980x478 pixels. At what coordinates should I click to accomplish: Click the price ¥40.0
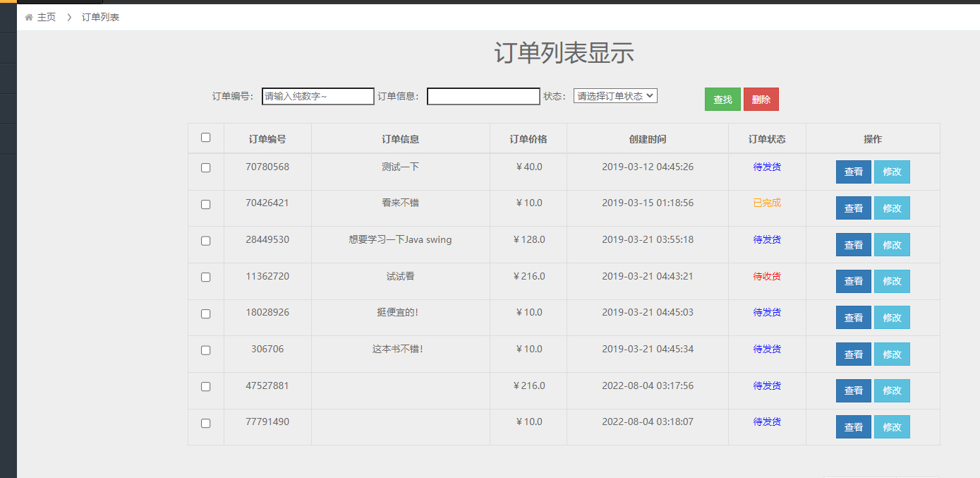(x=529, y=167)
